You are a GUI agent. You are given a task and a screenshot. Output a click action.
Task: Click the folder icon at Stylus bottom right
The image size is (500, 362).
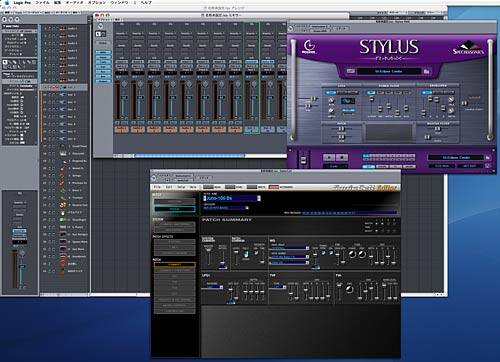(x=488, y=157)
